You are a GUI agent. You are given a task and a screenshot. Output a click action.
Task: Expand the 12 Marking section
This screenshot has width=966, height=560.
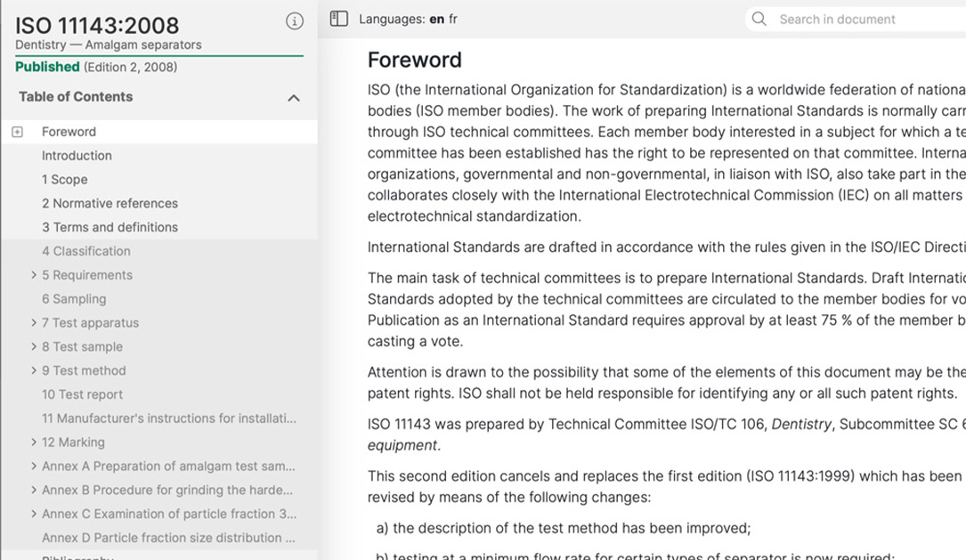tap(33, 442)
